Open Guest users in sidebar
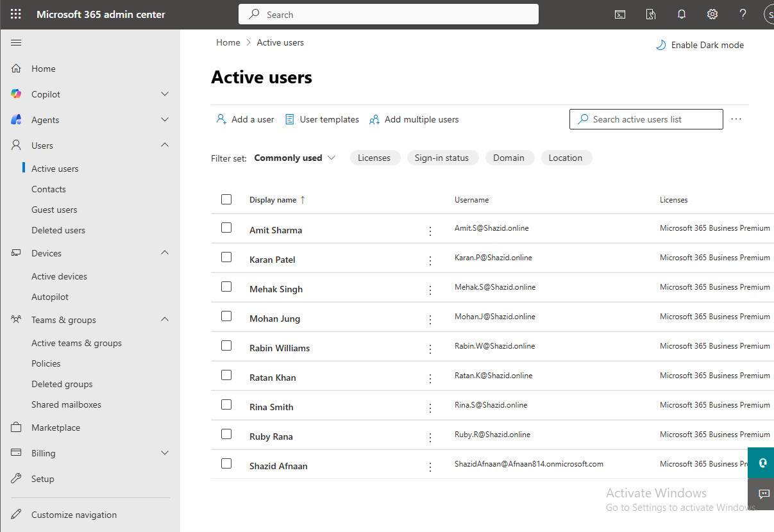The width and height of the screenshot is (774, 532). click(x=55, y=210)
